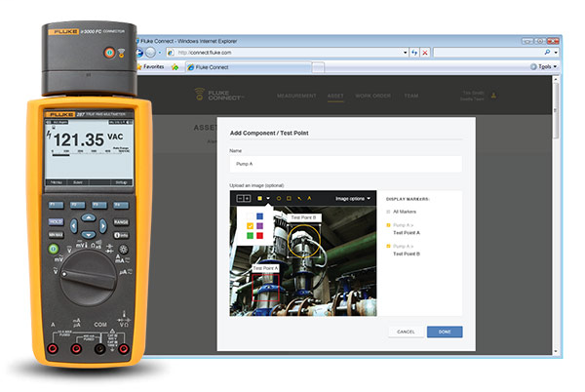Select the Fluke Connect browser tab

[x=248, y=67]
